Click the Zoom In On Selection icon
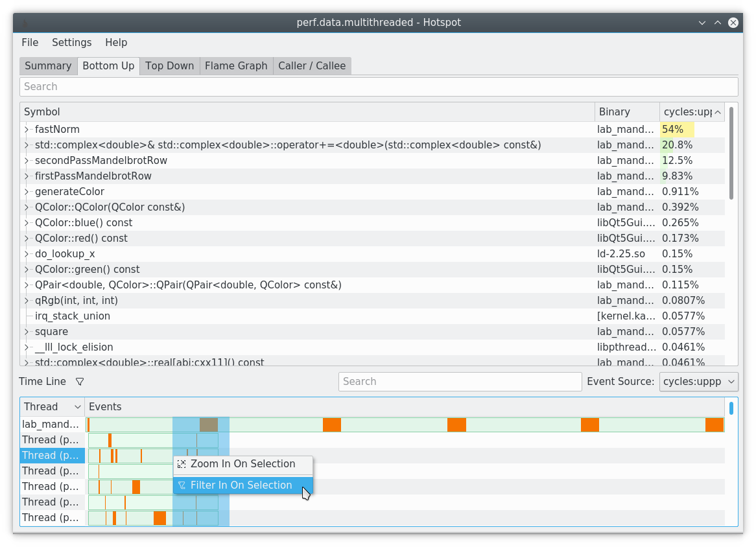Screen dimensions: 756x547 pyautogui.click(x=181, y=464)
